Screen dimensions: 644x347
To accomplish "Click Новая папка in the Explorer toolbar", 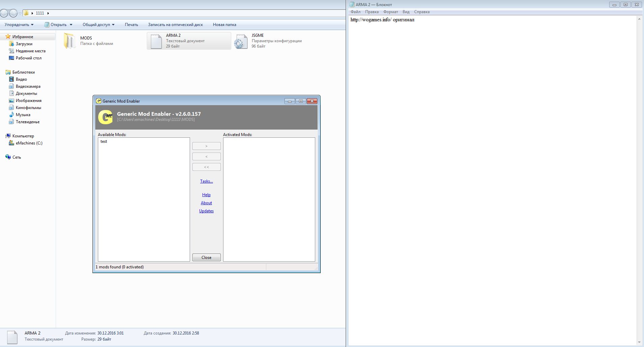I will 224,25.
